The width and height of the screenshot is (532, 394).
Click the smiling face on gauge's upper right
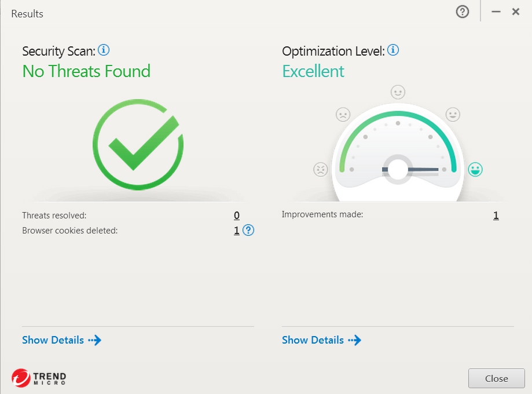[x=453, y=114]
